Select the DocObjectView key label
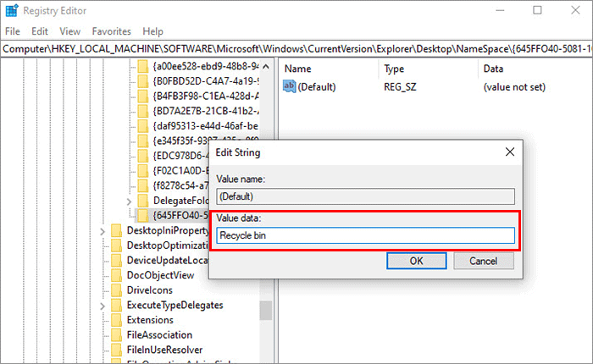The width and height of the screenshot is (593, 364). click(160, 275)
